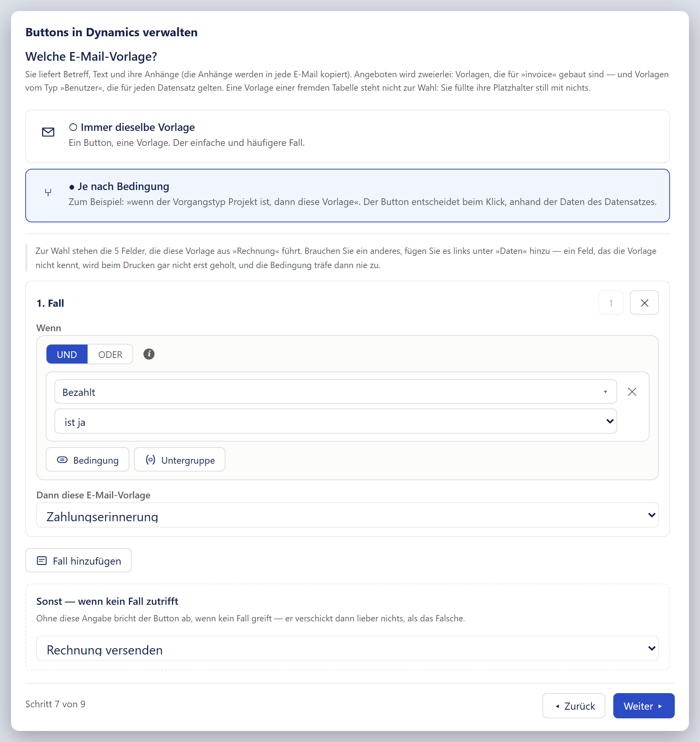This screenshot has height=742, width=700.
Task: Open the Zahlungserinnerung template dropdown
Action: click(x=347, y=515)
